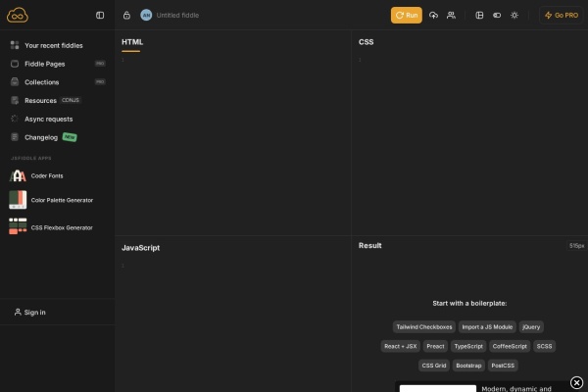Image resolution: width=588 pixels, height=392 pixels.
Task: Change the editor layout via the layout icon
Action: pyautogui.click(x=479, y=16)
